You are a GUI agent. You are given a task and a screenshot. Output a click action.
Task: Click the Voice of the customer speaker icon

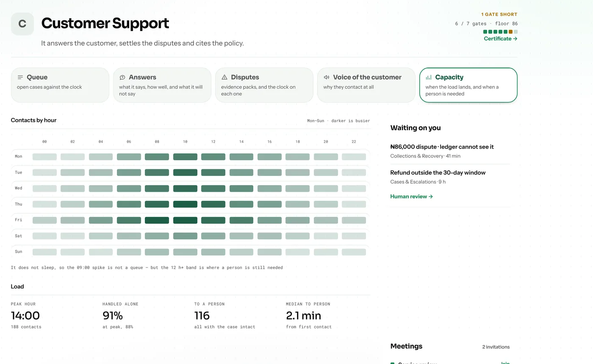click(x=327, y=77)
